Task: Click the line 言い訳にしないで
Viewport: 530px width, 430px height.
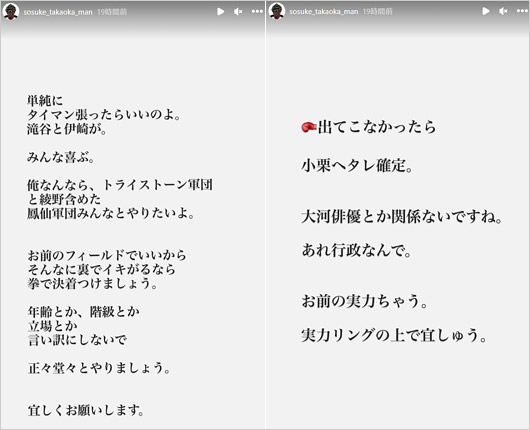Action: click(77, 340)
